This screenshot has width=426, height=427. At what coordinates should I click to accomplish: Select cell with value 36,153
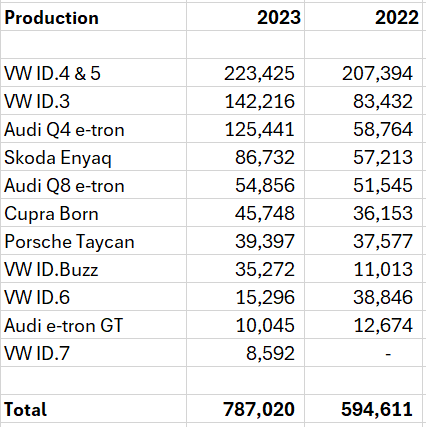click(x=363, y=213)
